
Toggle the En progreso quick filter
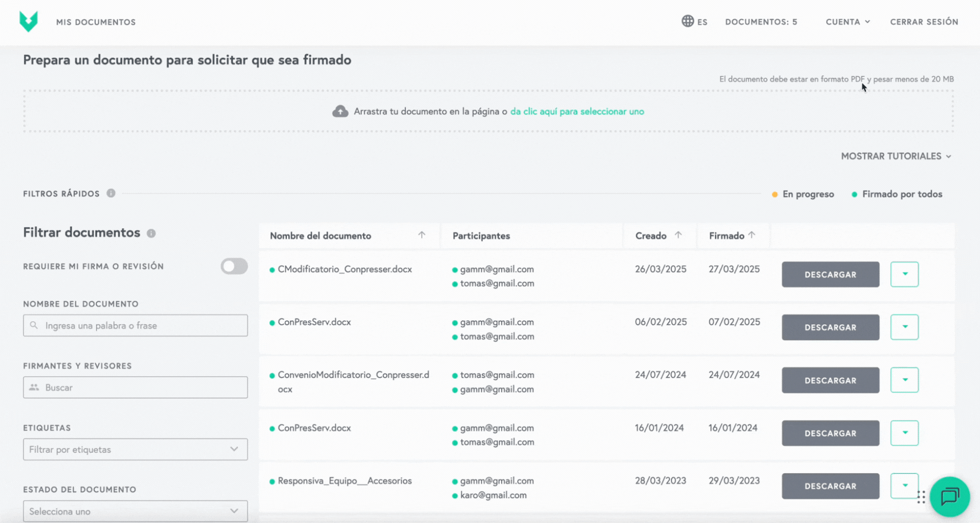803,194
